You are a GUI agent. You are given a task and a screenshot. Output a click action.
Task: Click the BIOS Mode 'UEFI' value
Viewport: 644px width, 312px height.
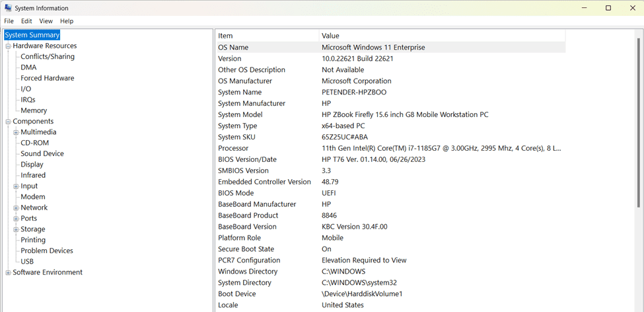tap(328, 193)
